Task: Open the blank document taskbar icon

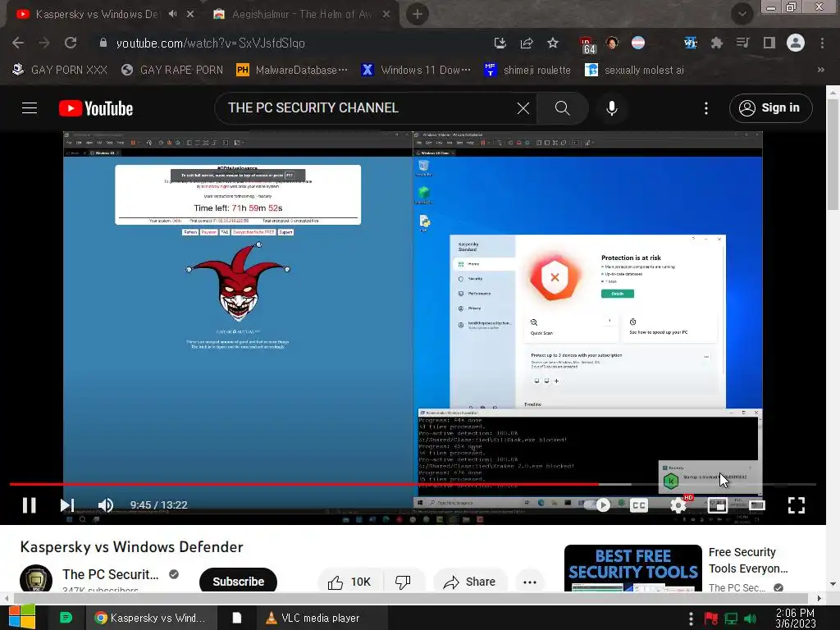Action: [236, 618]
